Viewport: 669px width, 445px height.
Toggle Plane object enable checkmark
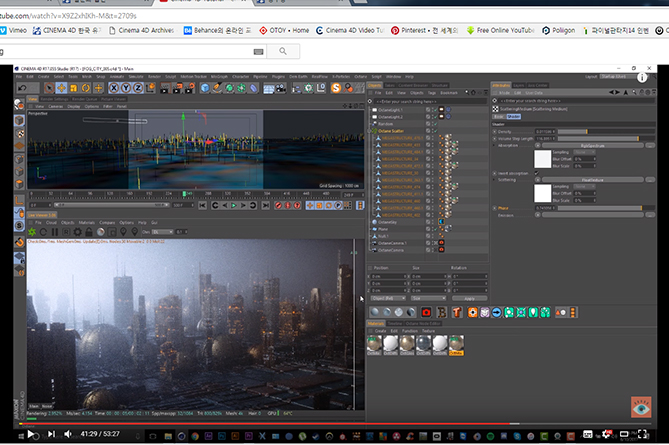coord(435,229)
